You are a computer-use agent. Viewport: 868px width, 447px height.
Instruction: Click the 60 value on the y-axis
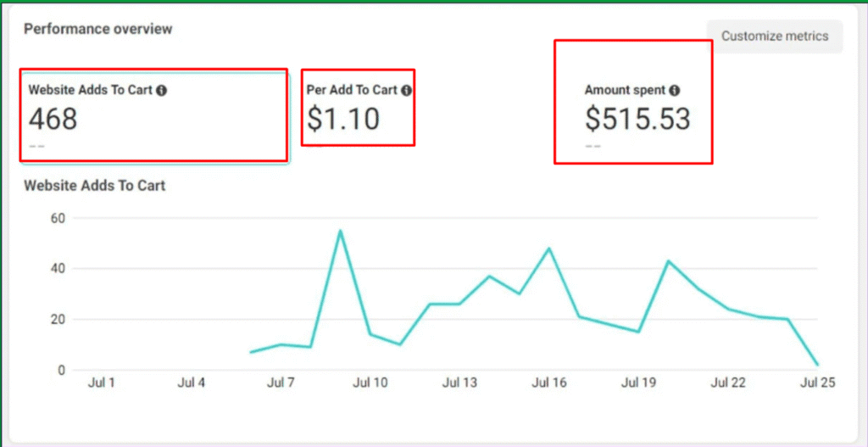pyautogui.click(x=58, y=218)
